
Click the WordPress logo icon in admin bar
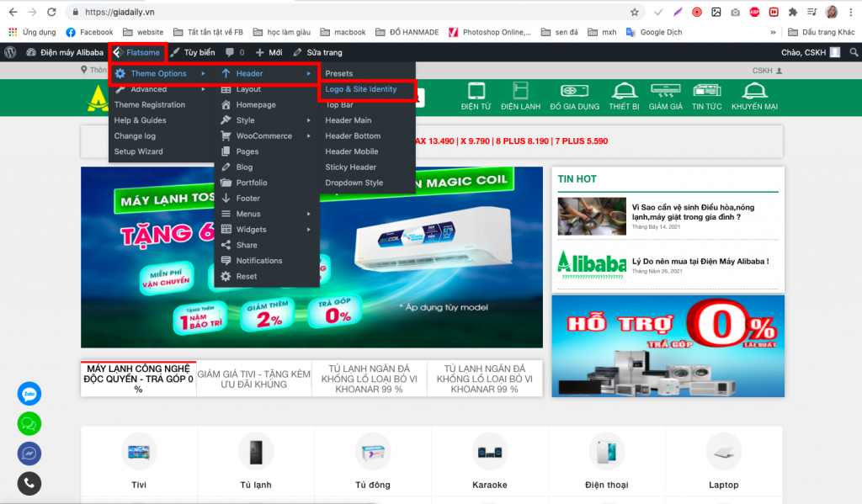click(x=10, y=52)
